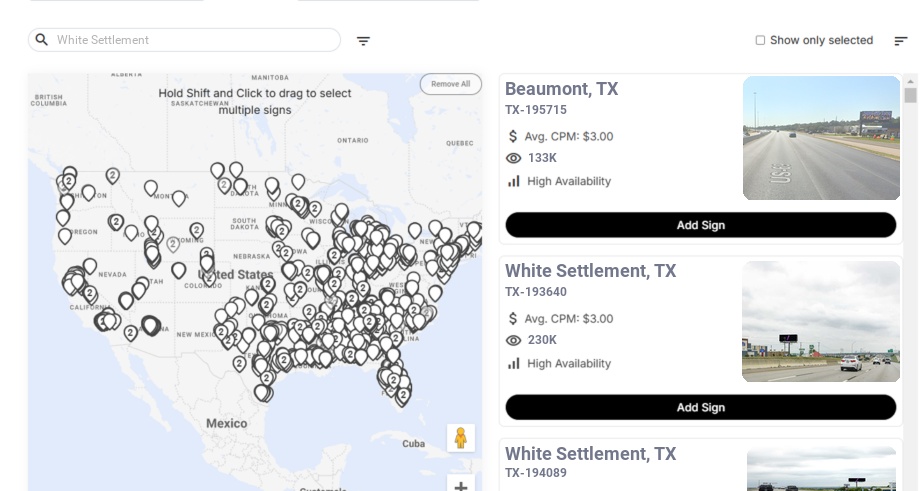Click the Beaumont availability bars icon

[x=514, y=181]
